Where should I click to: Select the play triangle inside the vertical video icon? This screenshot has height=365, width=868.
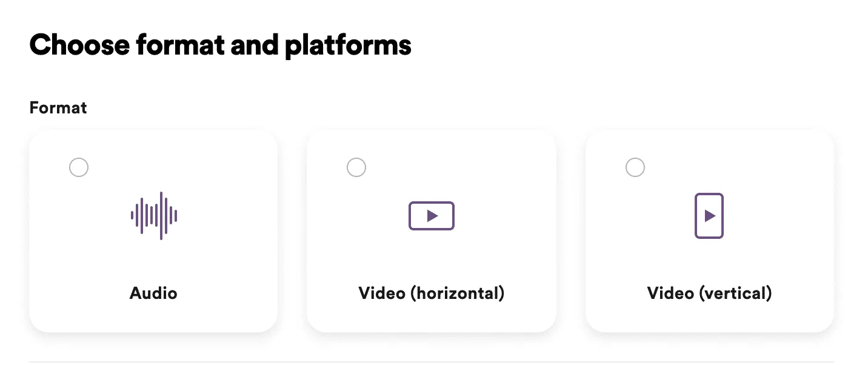[x=710, y=215]
